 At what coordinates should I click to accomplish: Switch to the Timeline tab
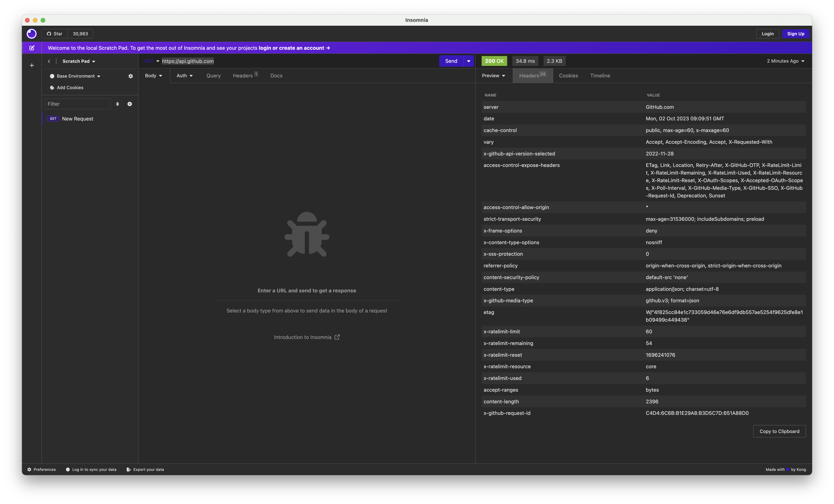click(x=600, y=76)
